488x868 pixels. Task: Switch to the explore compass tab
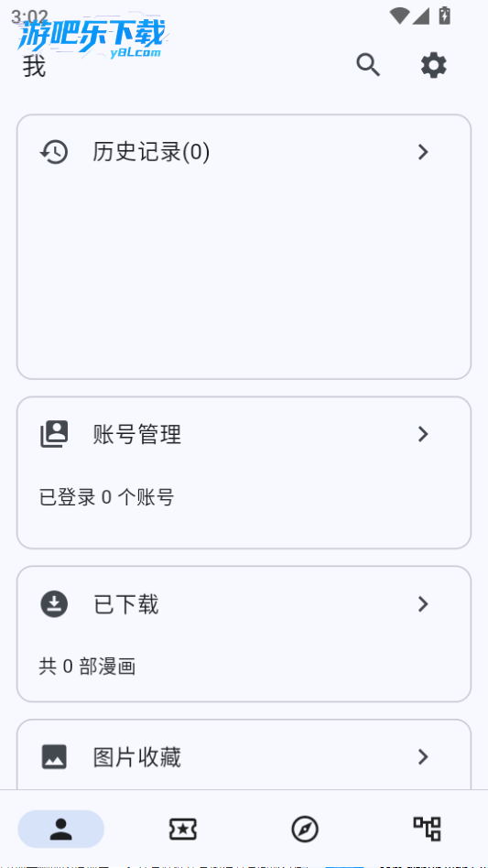305,829
